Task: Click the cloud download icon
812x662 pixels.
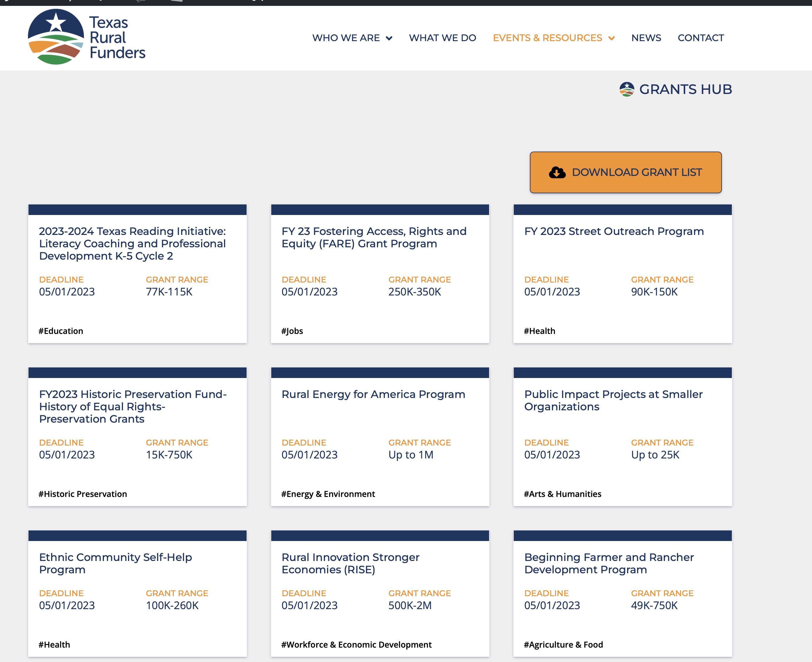Action: 557,172
